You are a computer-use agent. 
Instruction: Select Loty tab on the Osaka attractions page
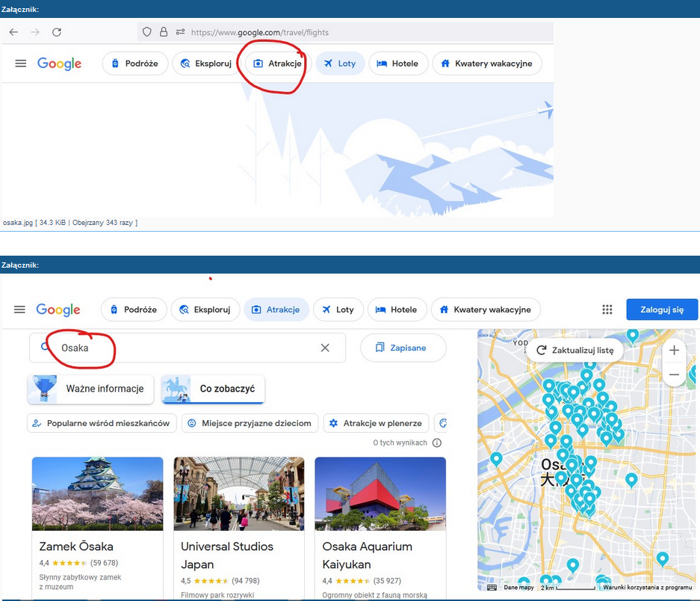[338, 309]
